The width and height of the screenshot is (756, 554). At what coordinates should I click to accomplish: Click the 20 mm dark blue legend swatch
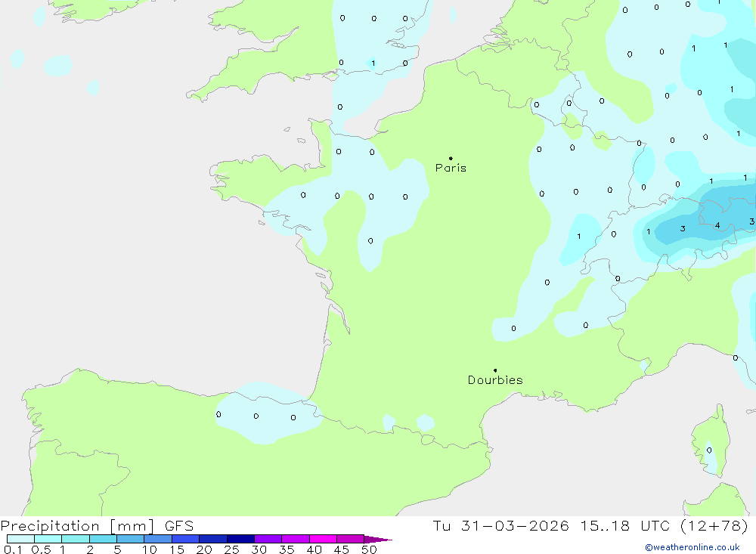(x=212, y=539)
